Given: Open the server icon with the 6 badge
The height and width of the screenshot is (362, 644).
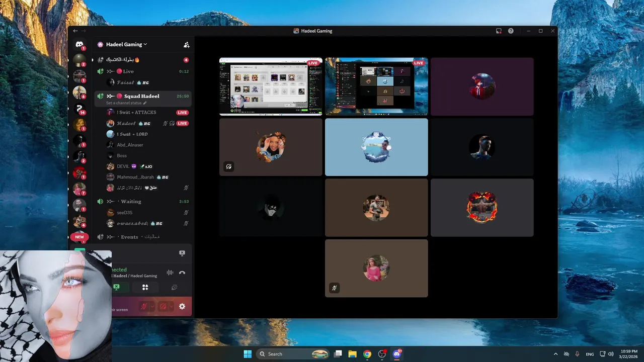Looking at the screenshot, I should click(x=79, y=93).
